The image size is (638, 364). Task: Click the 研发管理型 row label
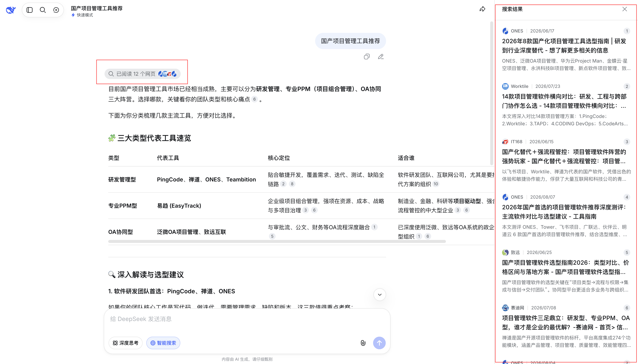tap(122, 179)
